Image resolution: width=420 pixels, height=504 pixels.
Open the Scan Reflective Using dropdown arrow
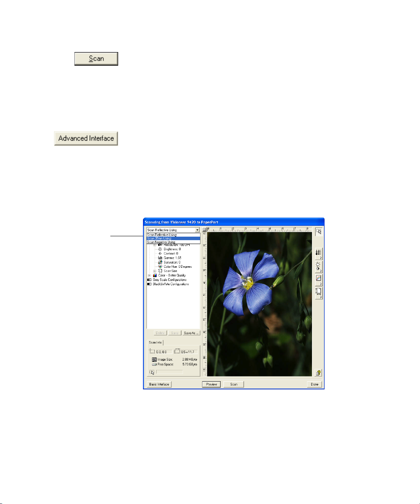(197, 230)
